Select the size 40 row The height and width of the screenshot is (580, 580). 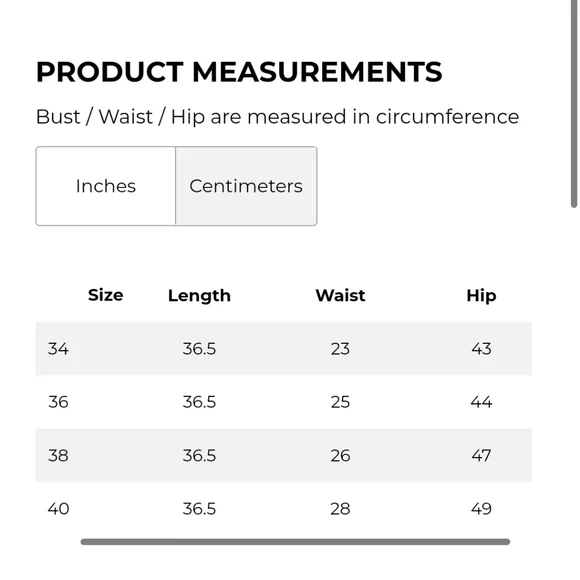pyautogui.click(x=284, y=509)
